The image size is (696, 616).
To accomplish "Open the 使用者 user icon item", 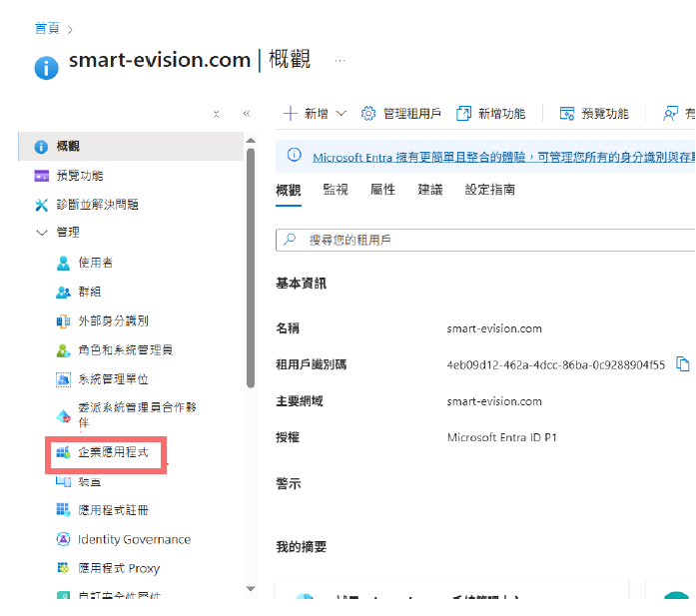I will [63, 263].
